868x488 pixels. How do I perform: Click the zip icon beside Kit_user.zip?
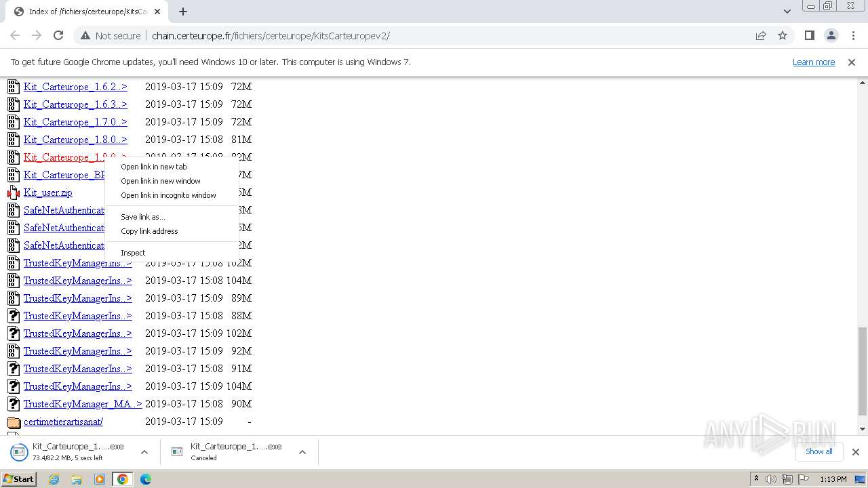(14, 192)
